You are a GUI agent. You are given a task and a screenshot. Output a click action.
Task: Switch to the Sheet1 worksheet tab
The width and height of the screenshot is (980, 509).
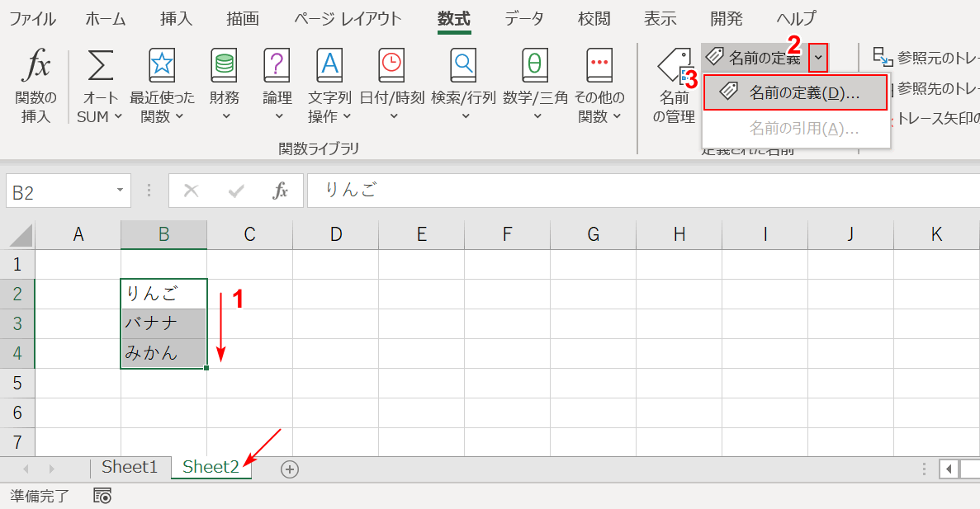(x=130, y=466)
